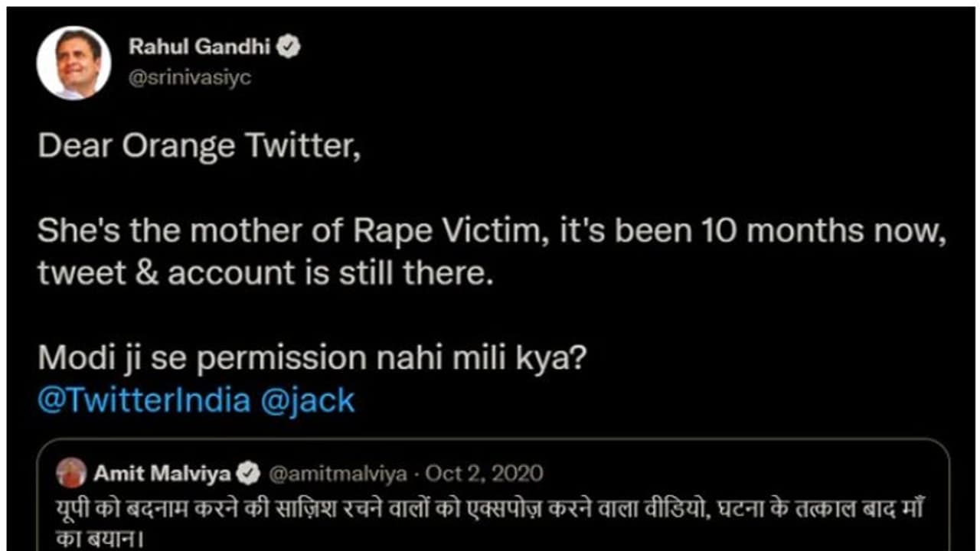Image resolution: width=980 pixels, height=551 pixels.
Task: Open the @TwitterIndia mention
Action: click(143, 400)
